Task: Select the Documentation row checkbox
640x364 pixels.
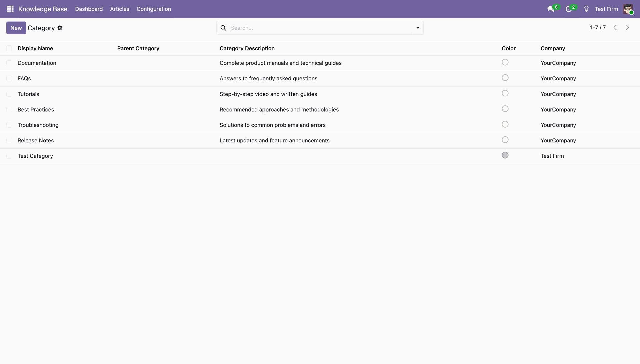Action: click(x=9, y=63)
